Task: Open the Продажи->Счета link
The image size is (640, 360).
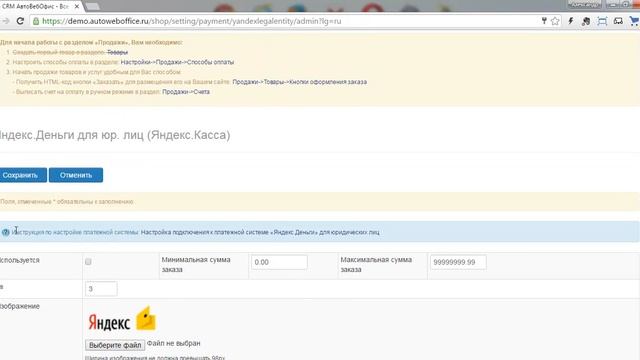Action: pos(186,92)
